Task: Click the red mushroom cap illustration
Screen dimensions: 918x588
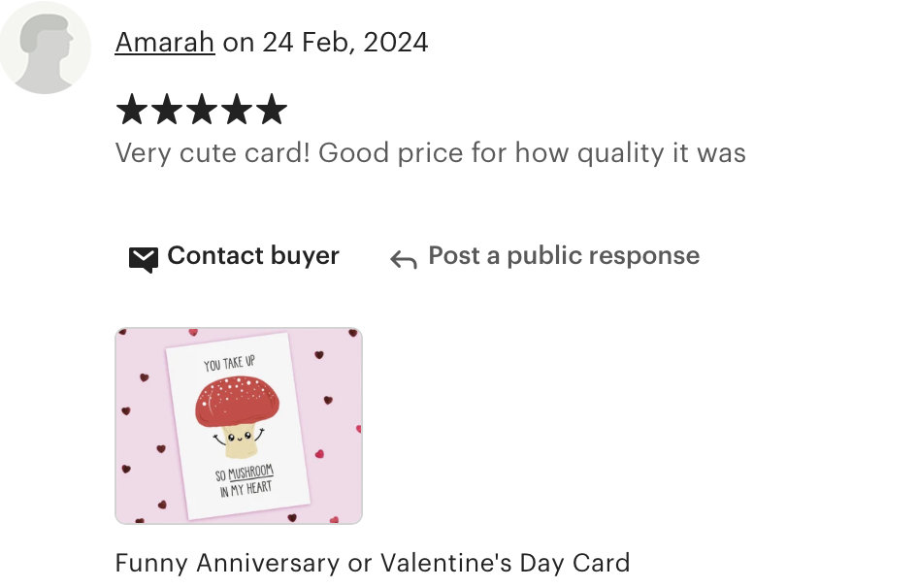Action: pyautogui.click(x=237, y=402)
